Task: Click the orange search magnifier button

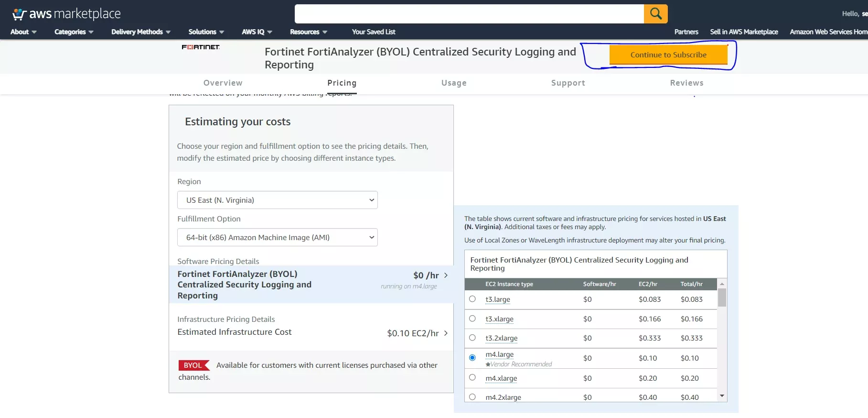Action: click(x=655, y=14)
